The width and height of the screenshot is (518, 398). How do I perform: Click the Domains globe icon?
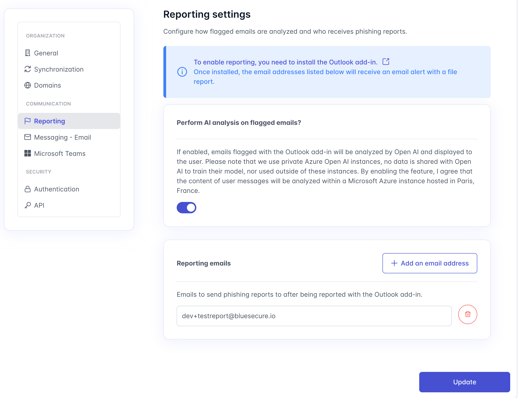pos(28,85)
